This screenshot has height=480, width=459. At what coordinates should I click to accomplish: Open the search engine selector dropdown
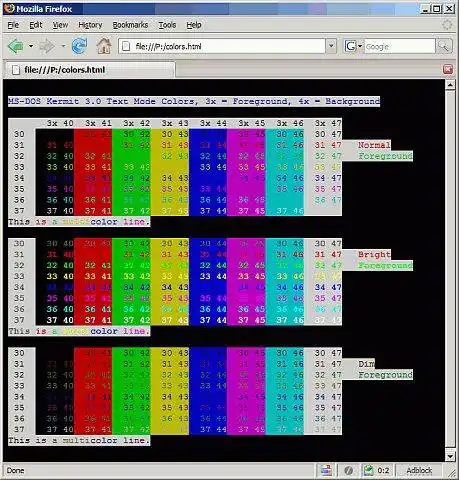360,46
